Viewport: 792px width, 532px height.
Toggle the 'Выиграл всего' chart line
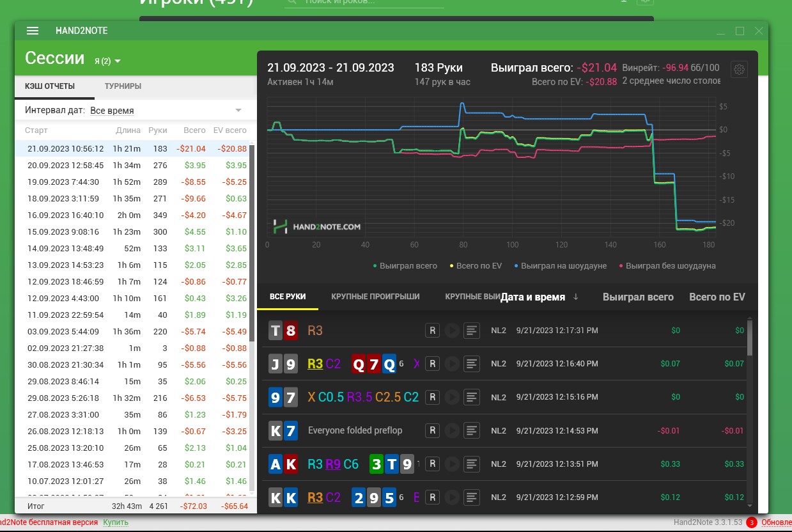pos(405,265)
